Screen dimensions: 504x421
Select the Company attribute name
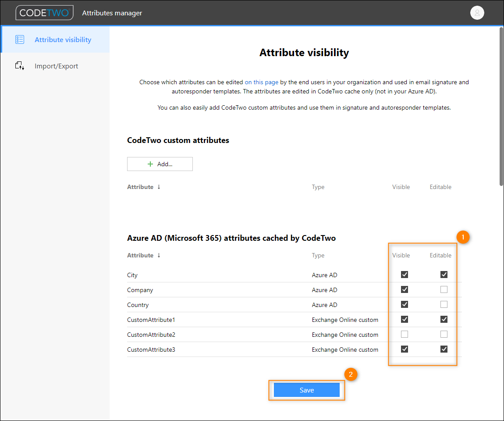[x=140, y=290]
